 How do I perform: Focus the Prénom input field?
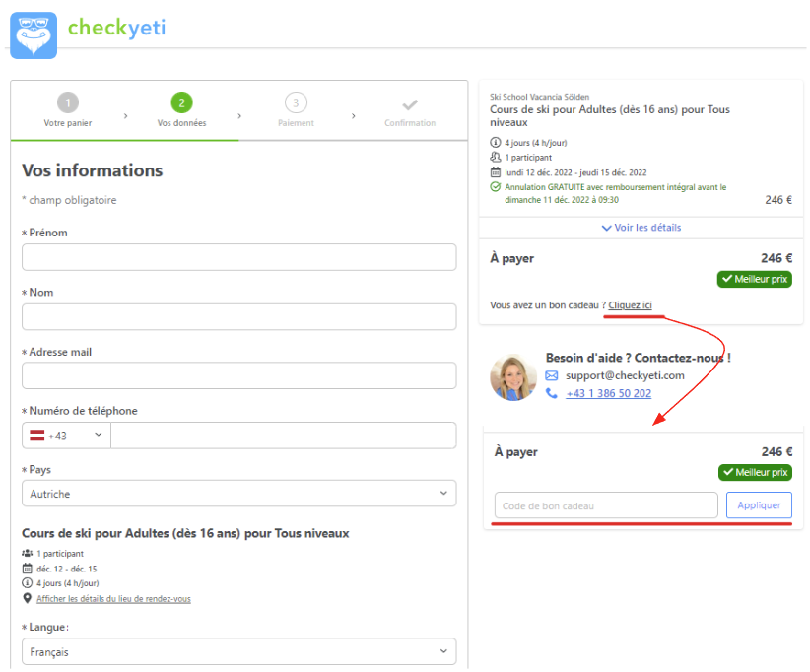(x=239, y=257)
